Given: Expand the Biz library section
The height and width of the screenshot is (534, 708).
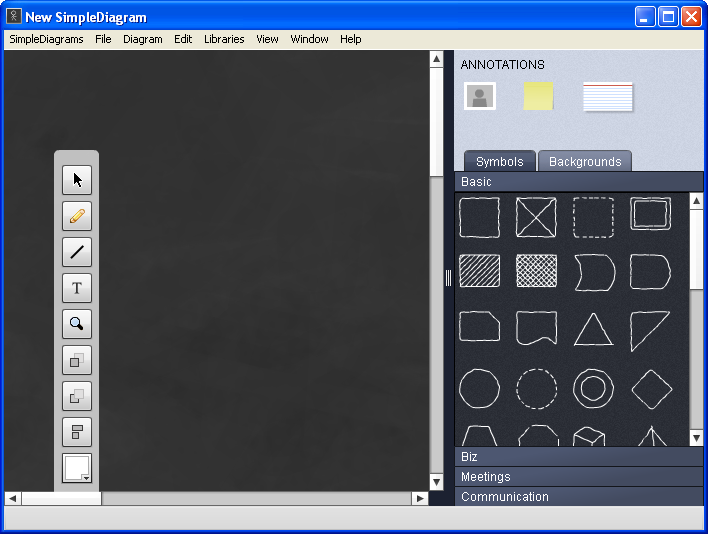Looking at the screenshot, I should click(x=579, y=457).
